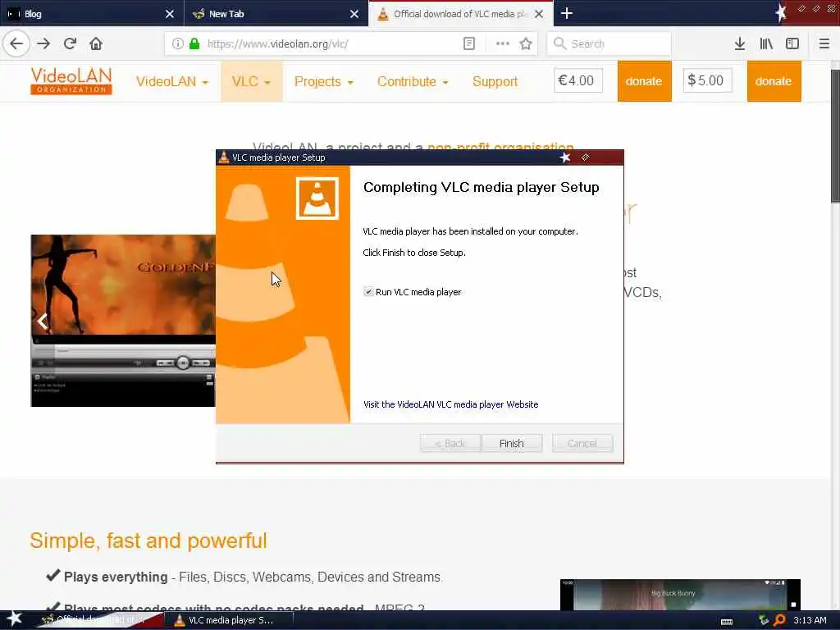Close the New Tab tab
Viewport: 840px width, 630px height.
354,14
